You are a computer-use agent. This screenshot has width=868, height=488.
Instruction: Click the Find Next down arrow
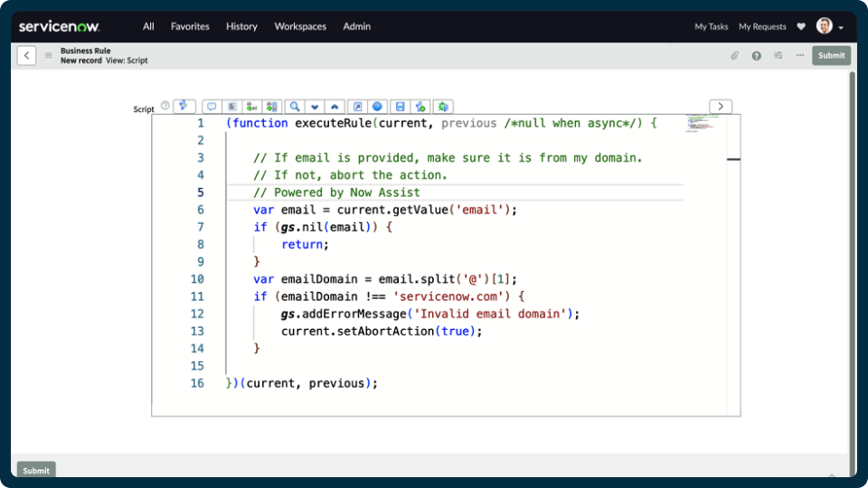point(315,107)
